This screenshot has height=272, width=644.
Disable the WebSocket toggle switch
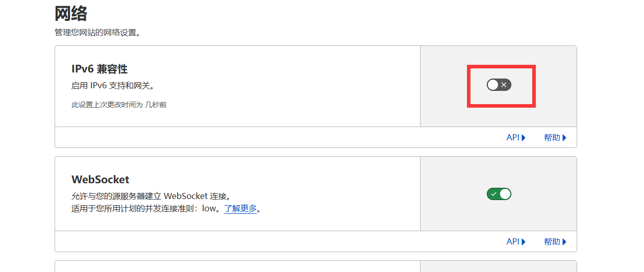[x=499, y=194]
